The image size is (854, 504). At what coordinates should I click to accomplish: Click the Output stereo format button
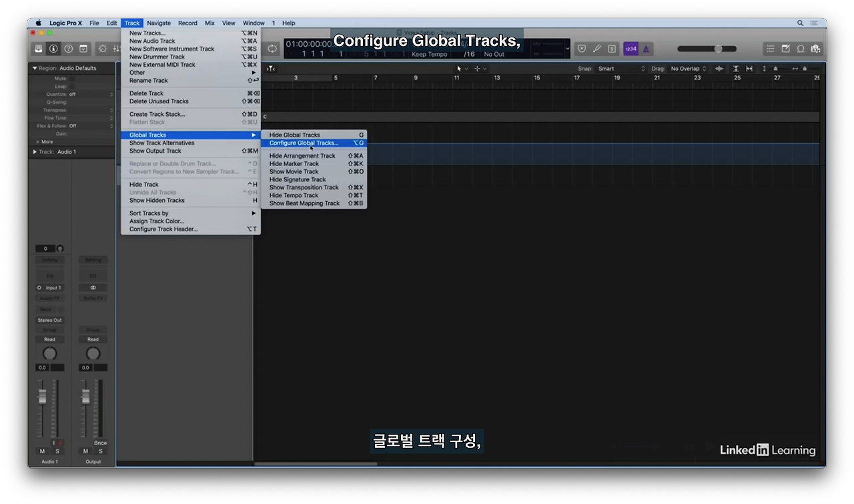[x=93, y=288]
